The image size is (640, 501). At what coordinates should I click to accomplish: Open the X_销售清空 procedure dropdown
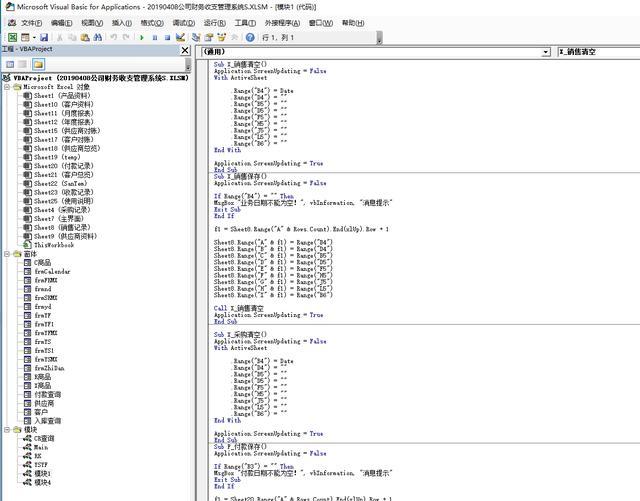[x=596, y=51]
